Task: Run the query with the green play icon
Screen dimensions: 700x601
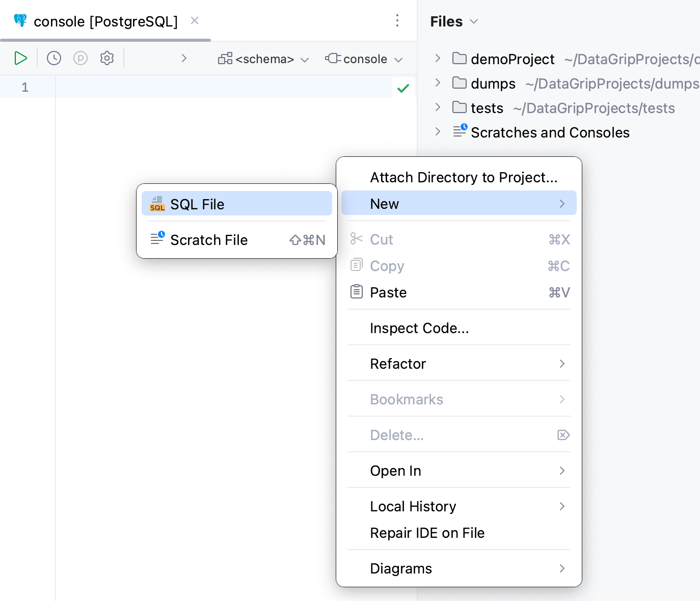Action: coord(21,58)
